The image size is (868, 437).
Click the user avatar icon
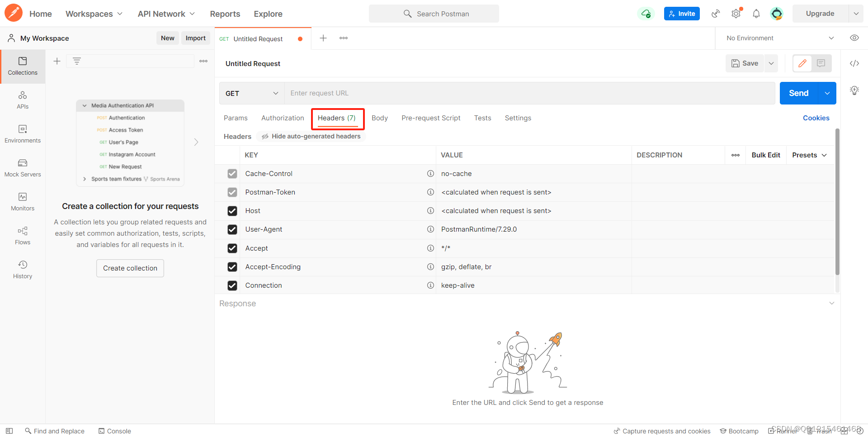click(x=777, y=14)
